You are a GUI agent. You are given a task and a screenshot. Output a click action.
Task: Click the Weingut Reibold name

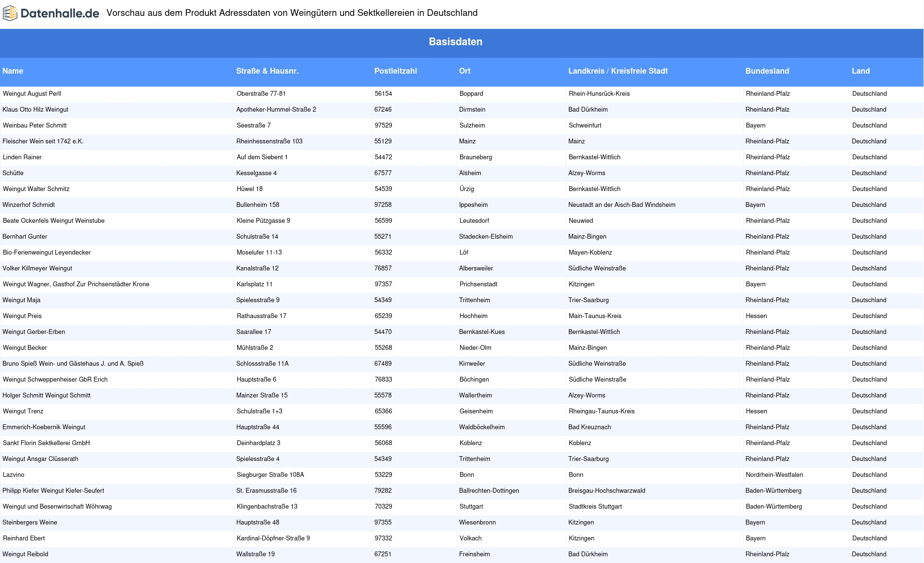[x=25, y=554]
